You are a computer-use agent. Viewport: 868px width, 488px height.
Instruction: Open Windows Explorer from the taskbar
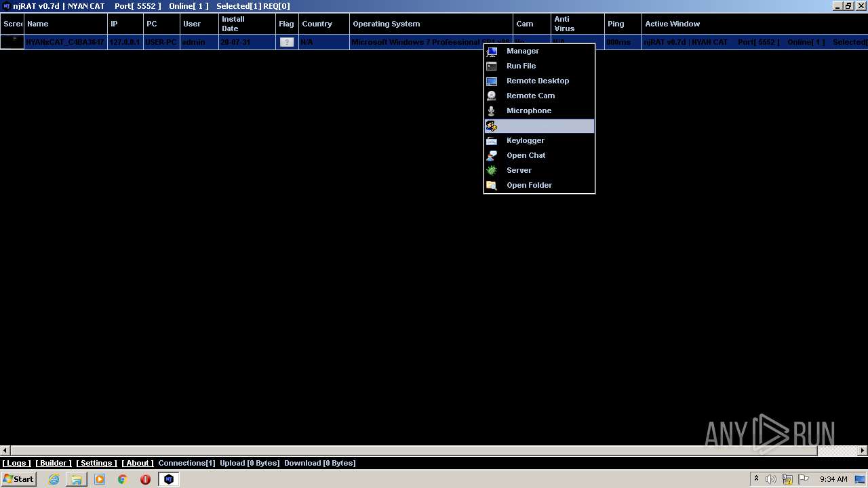(77, 479)
